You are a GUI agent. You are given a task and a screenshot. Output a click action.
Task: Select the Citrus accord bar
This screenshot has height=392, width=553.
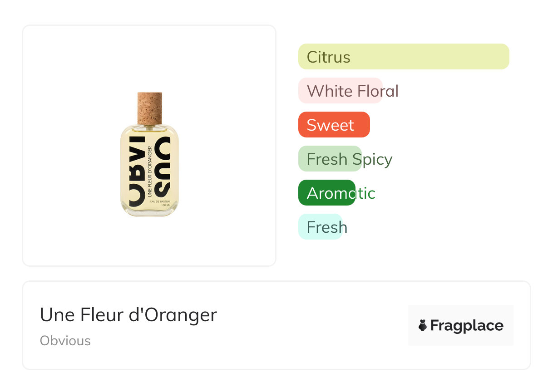(x=404, y=57)
